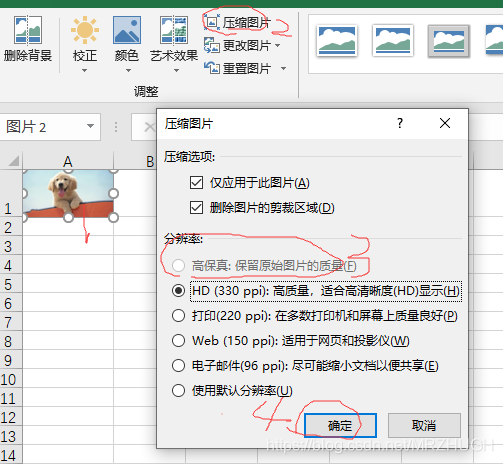Viewport: 503px width, 464px height.
Task: Click the 调整 group label
Action: pos(146,91)
